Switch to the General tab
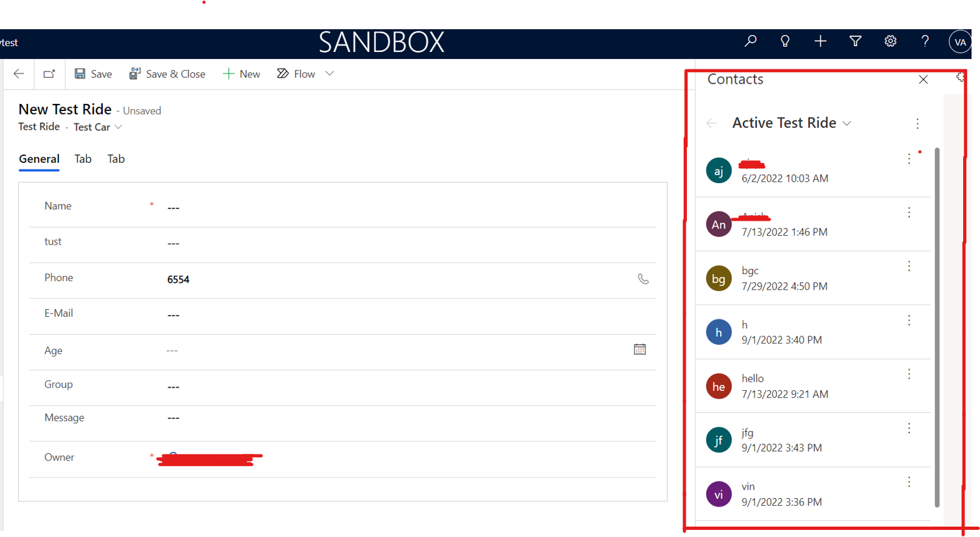The image size is (980, 537). tap(39, 159)
